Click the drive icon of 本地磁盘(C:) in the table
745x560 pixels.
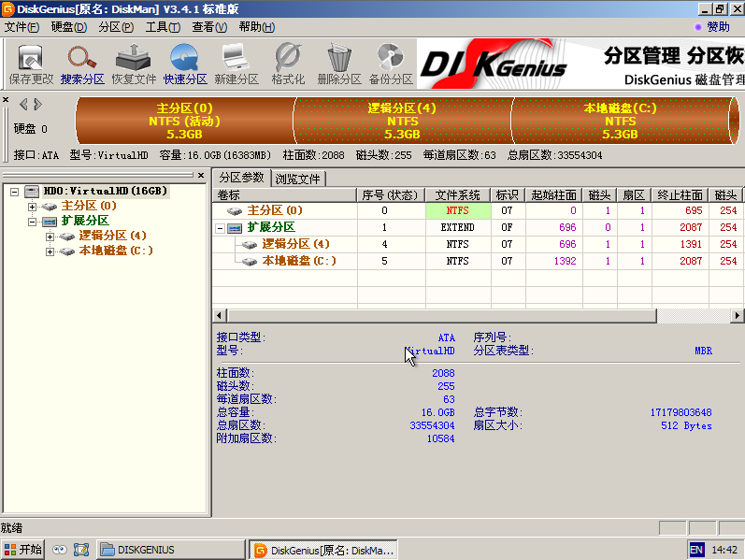tap(250, 262)
